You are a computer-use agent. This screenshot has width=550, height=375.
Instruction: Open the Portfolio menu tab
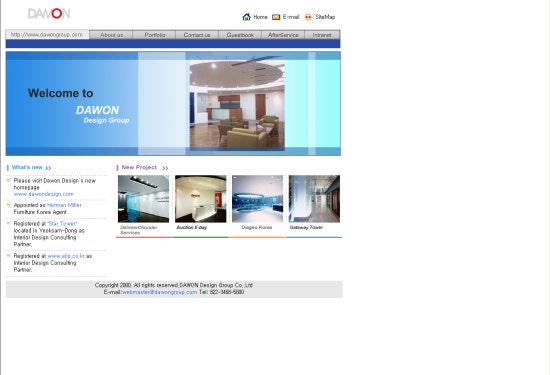click(154, 35)
